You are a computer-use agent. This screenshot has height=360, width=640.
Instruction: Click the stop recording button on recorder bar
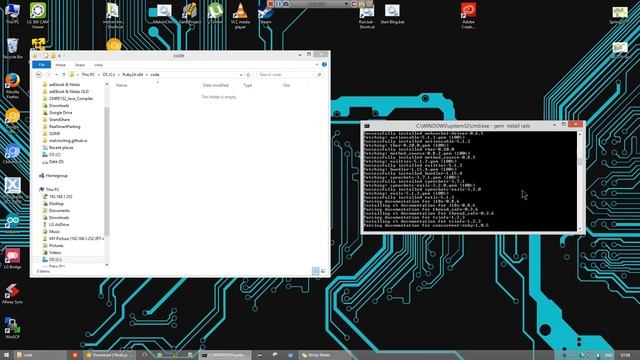[270, 4]
